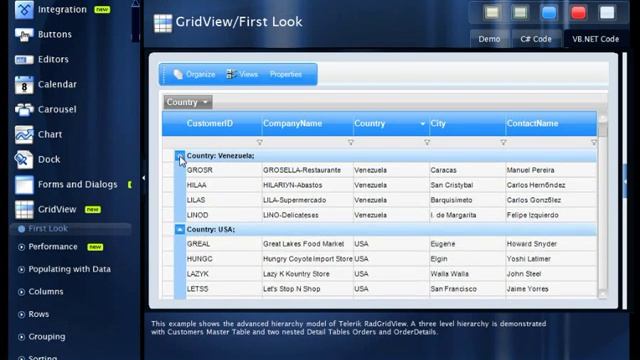Open the City column filter icon
The image size is (640, 360).
point(503,142)
